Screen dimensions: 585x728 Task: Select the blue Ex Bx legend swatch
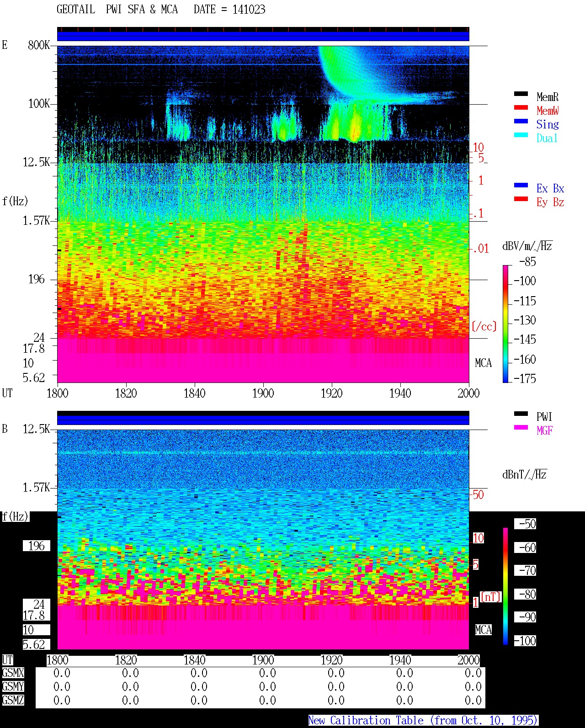click(521, 186)
